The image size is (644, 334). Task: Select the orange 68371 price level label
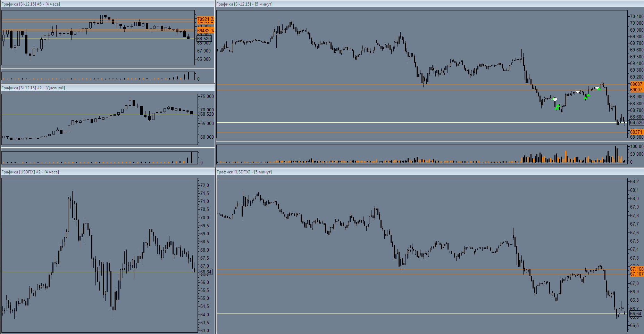tap(636, 132)
